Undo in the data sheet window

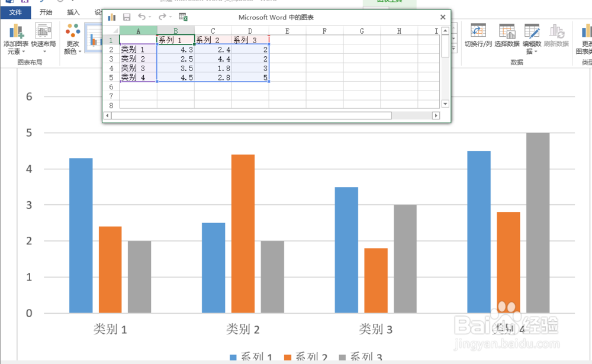(x=141, y=17)
